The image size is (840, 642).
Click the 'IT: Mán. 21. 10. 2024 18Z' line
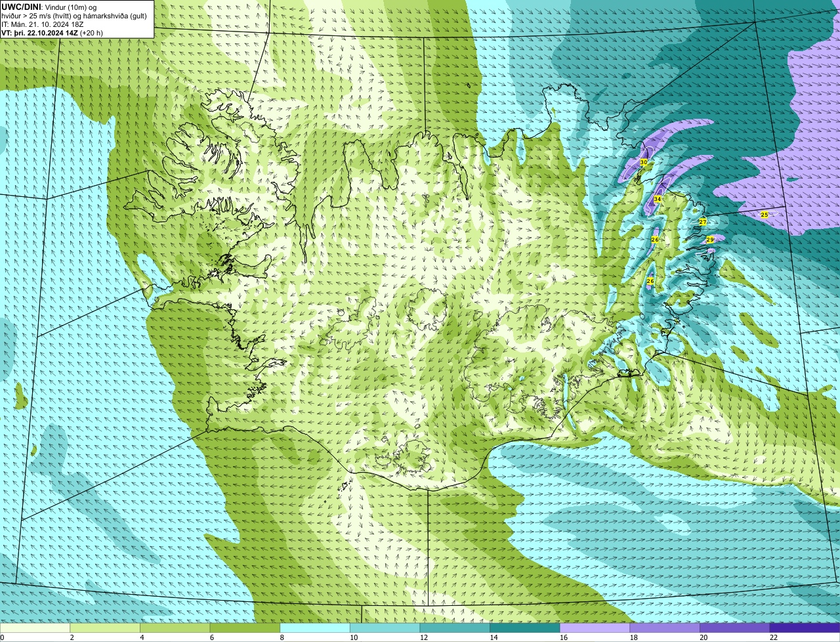pyautogui.click(x=43, y=24)
